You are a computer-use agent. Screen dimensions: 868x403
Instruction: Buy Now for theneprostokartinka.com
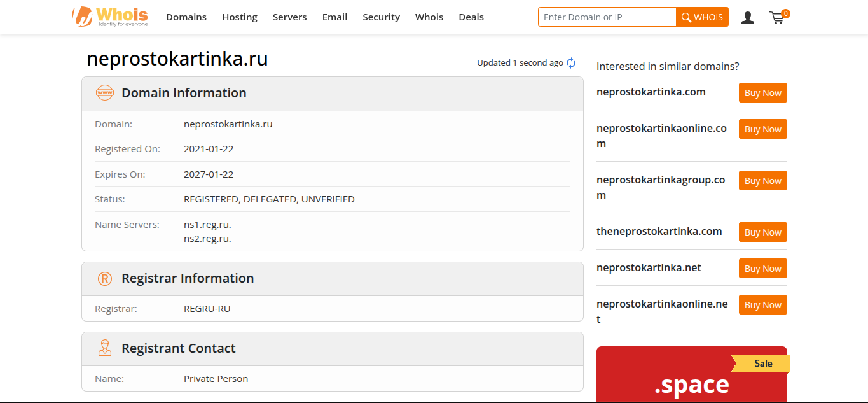click(x=762, y=232)
